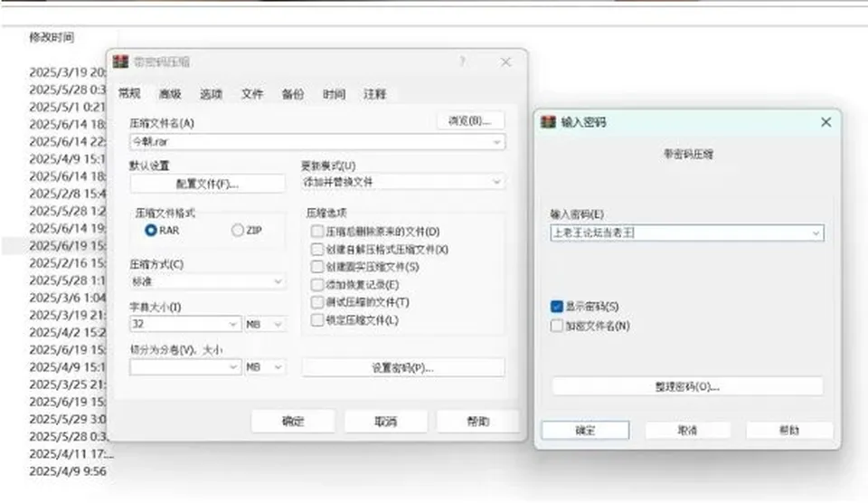This screenshot has height=503, width=868.
Task: Open the 压缩文件名(A) dropdown arrow
Action: 496,142
